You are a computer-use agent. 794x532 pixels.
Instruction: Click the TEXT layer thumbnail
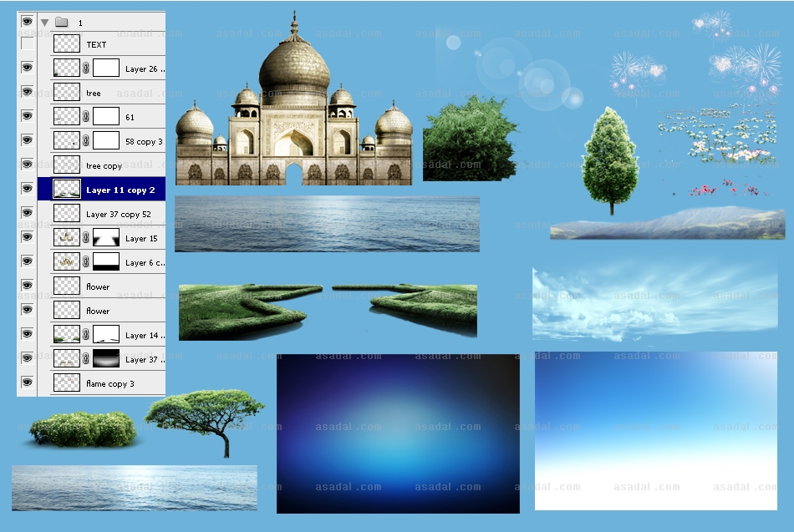pos(67,44)
